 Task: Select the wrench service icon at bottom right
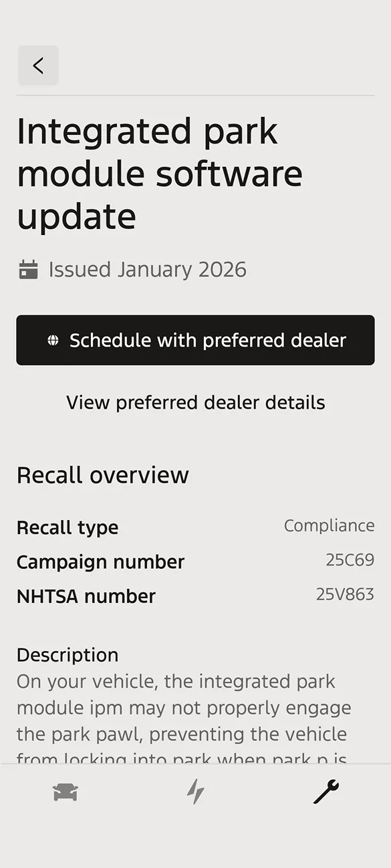tap(325, 791)
